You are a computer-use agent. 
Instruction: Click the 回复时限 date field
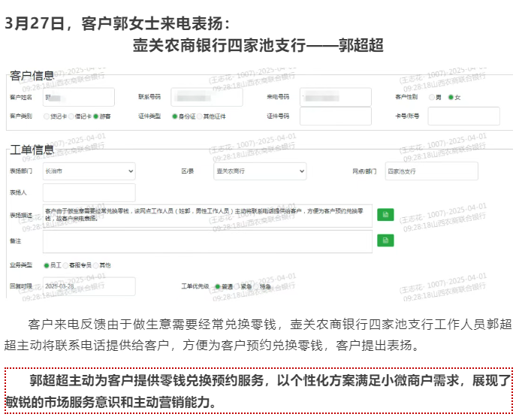(89, 286)
